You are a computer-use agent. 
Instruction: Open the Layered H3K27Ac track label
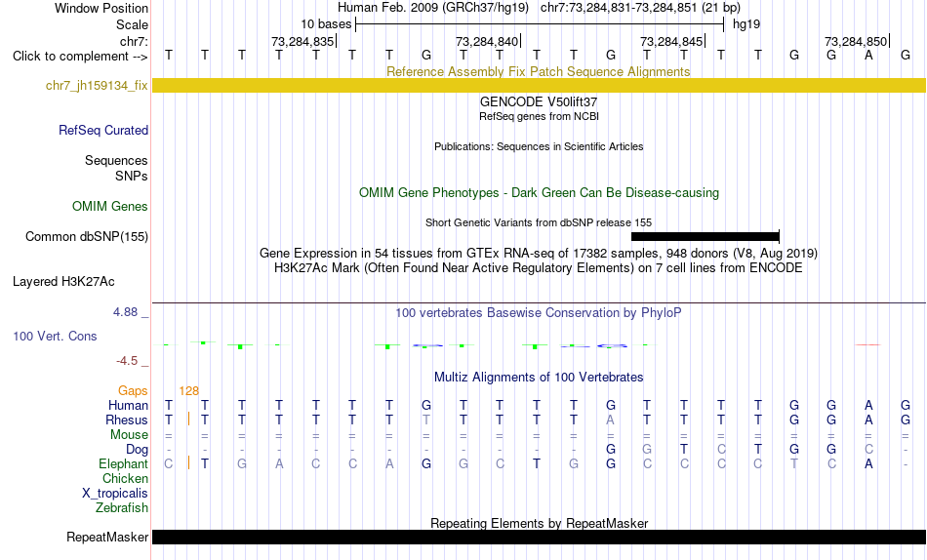tap(63, 282)
